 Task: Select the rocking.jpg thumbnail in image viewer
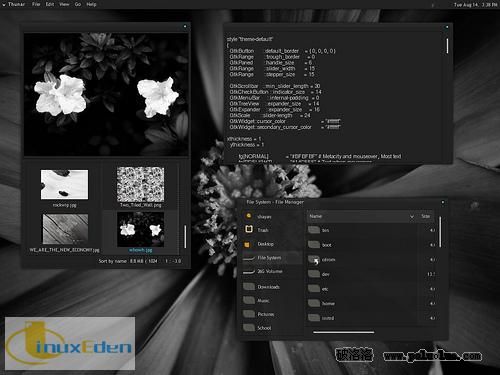coord(64,184)
